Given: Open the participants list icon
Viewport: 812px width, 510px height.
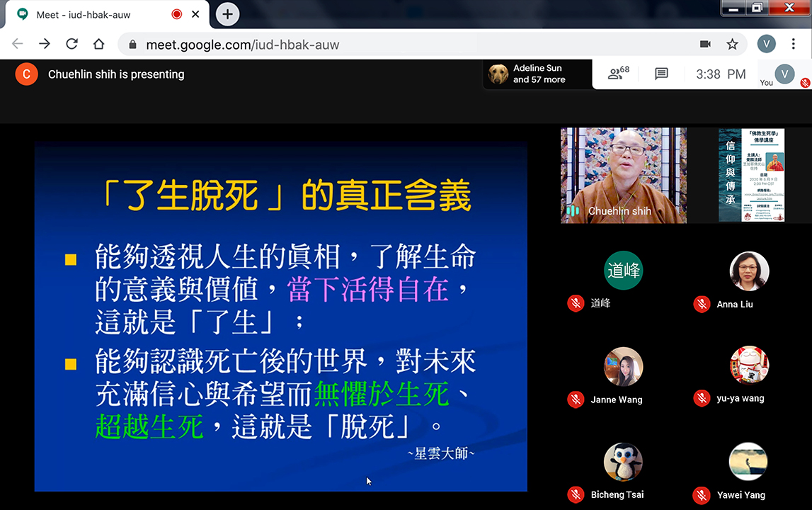Looking at the screenshot, I should [x=618, y=74].
